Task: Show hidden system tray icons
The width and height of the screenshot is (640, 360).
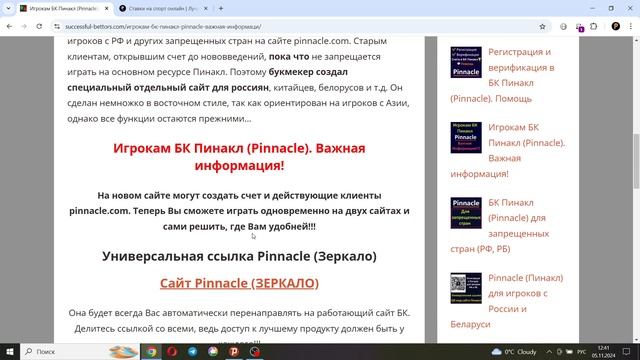Action: (x=549, y=351)
